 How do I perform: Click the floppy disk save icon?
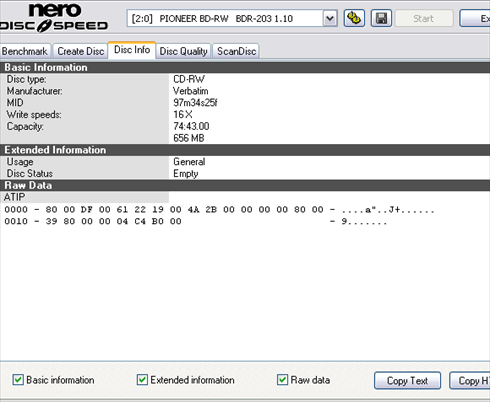coord(381,18)
